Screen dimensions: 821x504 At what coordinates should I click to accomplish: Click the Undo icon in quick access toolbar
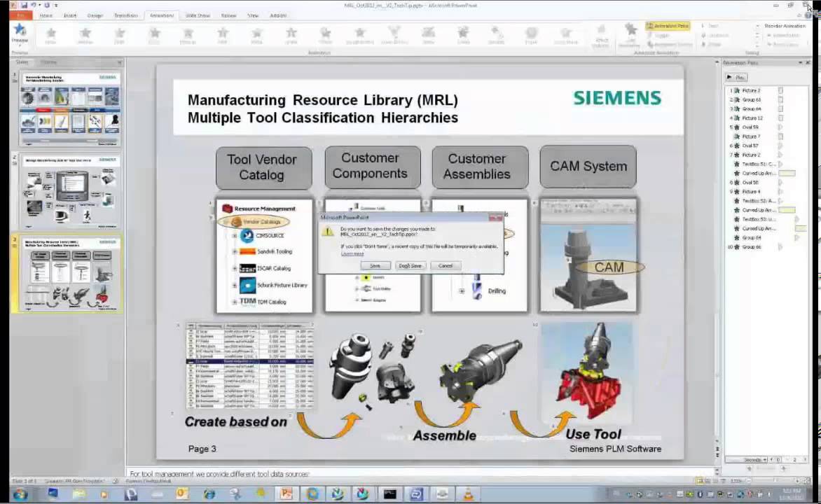pos(34,5)
